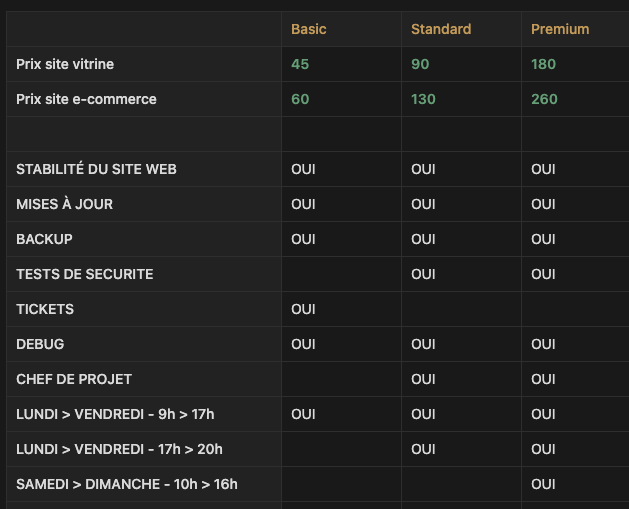Select 'LUNDI > VENDREDI - 17h > 20h' label
629x509 pixels.
119,449
